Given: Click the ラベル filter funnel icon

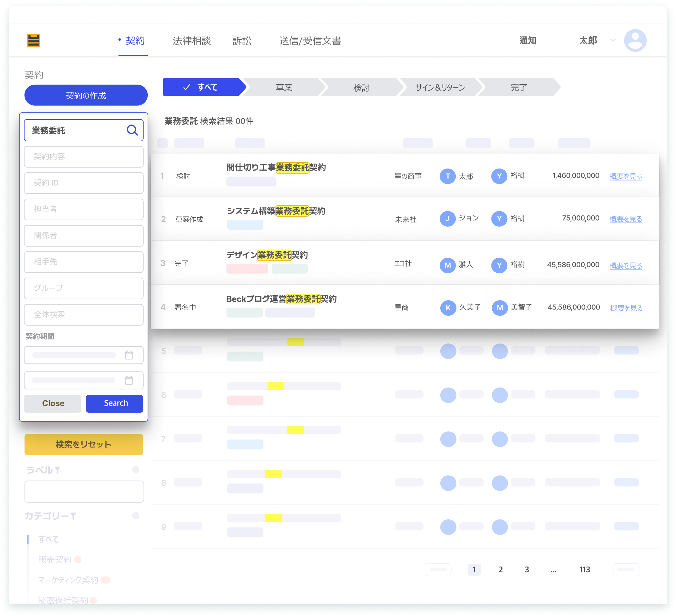Looking at the screenshot, I should pyautogui.click(x=57, y=470).
